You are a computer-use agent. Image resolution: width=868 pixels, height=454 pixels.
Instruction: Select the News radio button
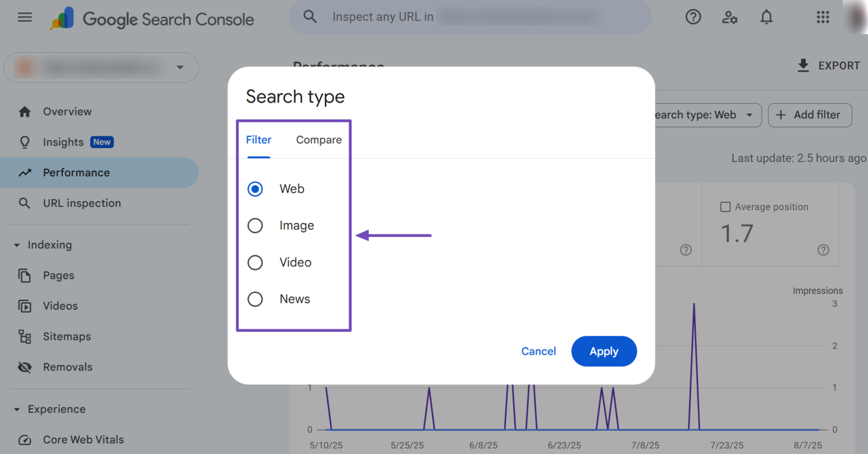[255, 299]
